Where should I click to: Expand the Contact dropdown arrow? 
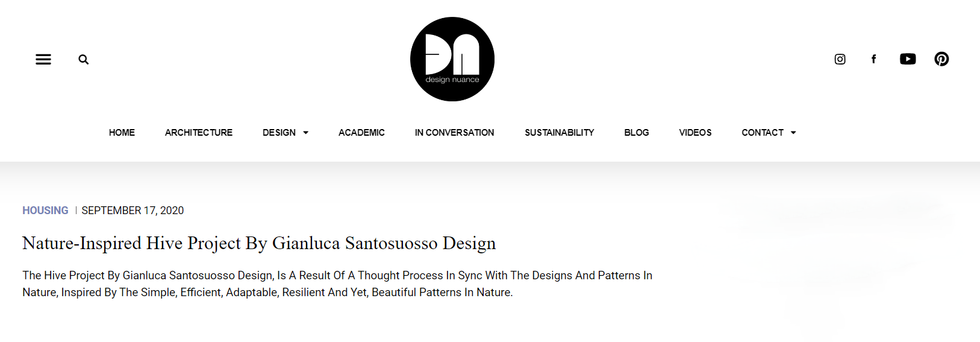[793, 133]
